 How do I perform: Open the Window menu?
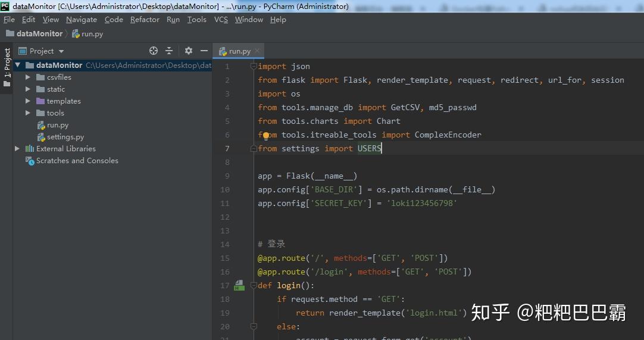249,20
